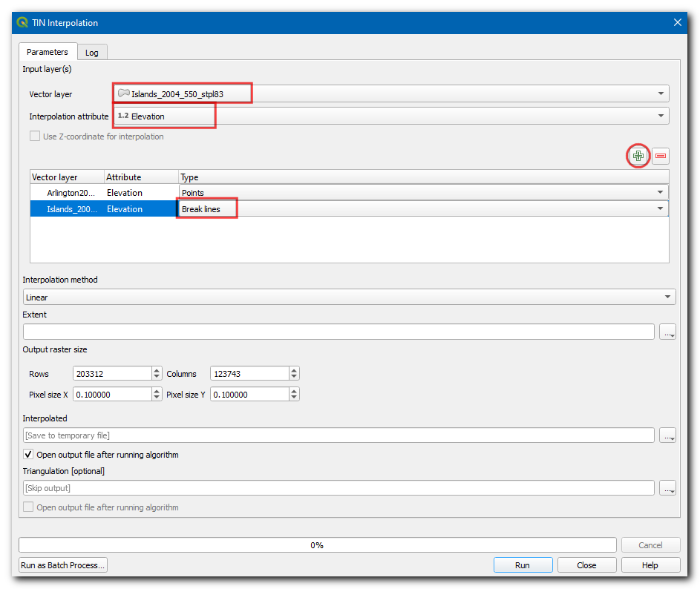Click the green plus add layer icon
Viewport: 700px width, 589px height.
(638, 156)
